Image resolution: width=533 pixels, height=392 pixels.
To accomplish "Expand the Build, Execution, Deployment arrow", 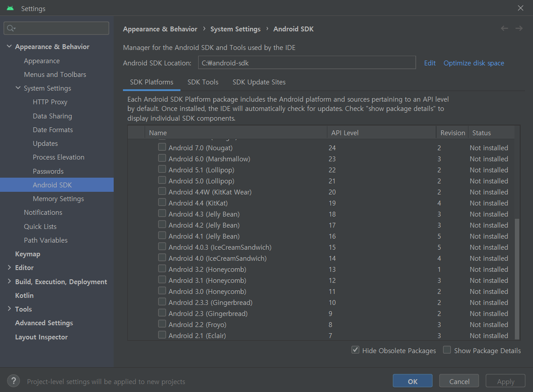I will click(9, 282).
